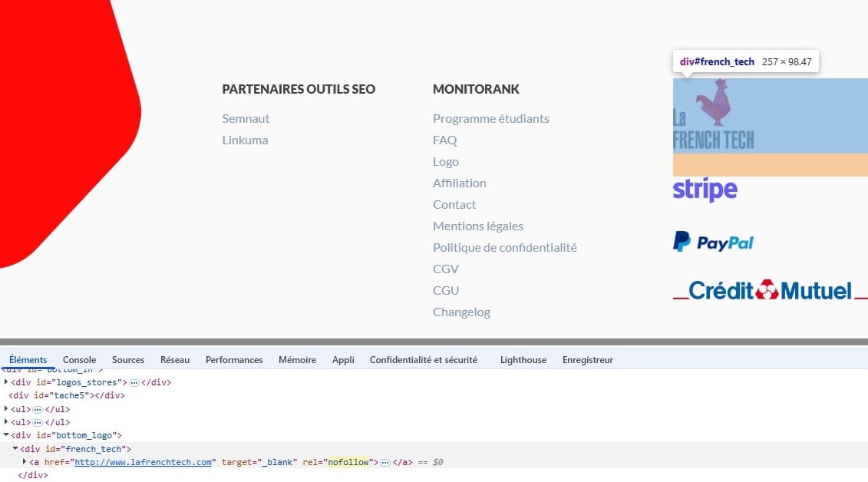
Task: Expand the lafrenchtech anchor element node
Action: pyautogui.click(x=25, y=462)
